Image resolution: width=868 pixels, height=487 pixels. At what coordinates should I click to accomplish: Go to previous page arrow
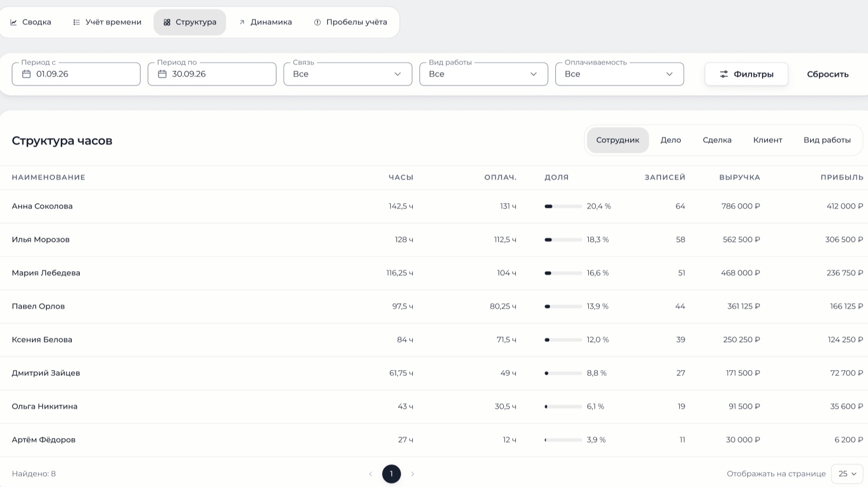pyautogui.click(x=370, y=474)
